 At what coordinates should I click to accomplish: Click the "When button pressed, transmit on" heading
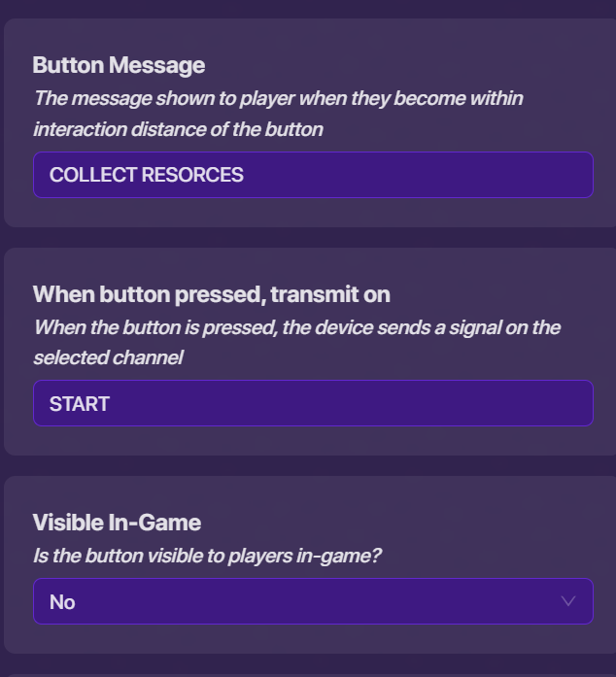(211, 294)
